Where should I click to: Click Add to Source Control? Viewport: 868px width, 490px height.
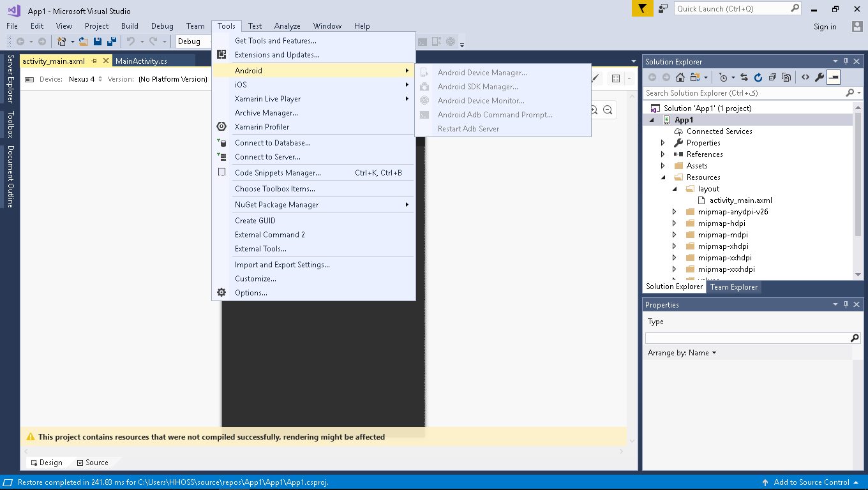point(811,482)
